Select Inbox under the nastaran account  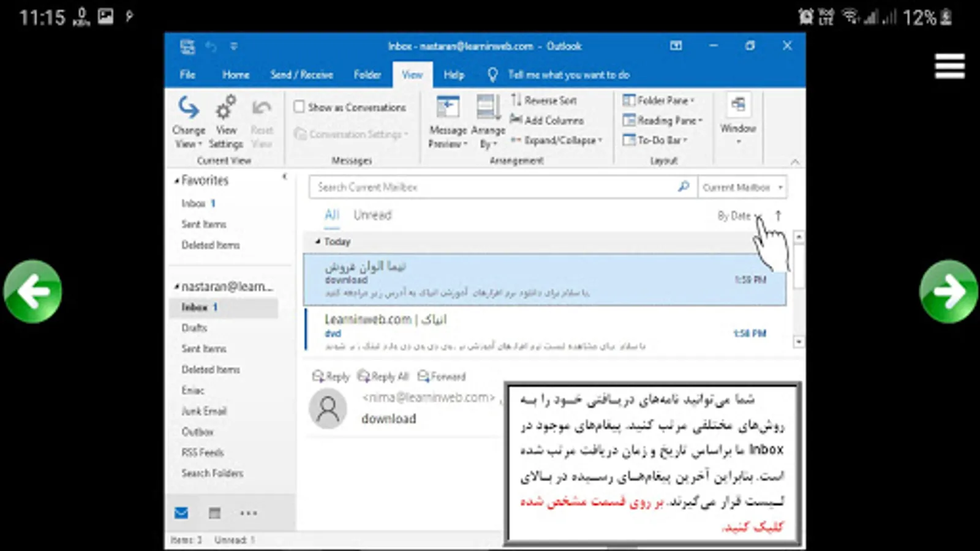point(224,307)
